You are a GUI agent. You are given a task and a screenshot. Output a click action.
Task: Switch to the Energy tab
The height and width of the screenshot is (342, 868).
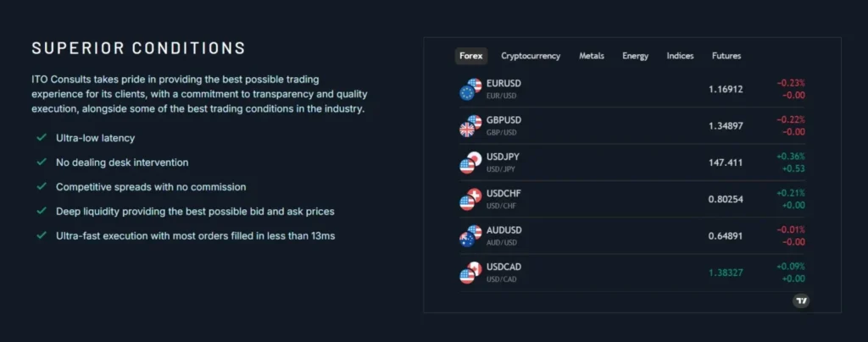pos(635,56)
